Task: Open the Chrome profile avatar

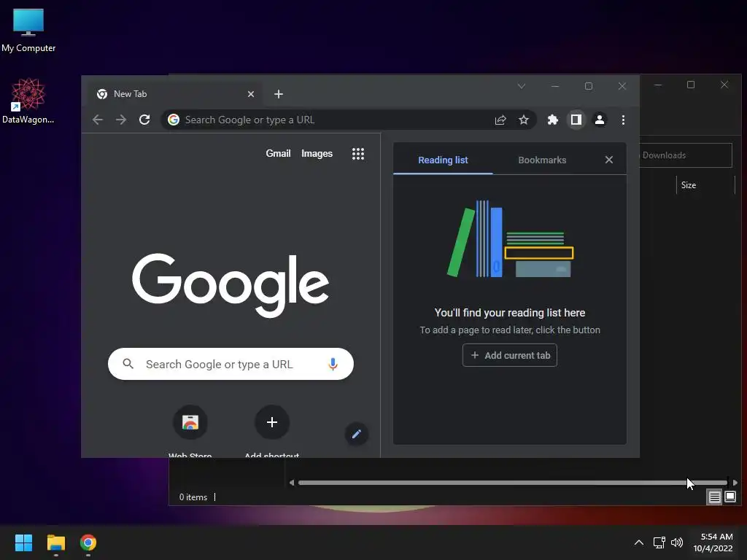Action: [x=600, y=120]
